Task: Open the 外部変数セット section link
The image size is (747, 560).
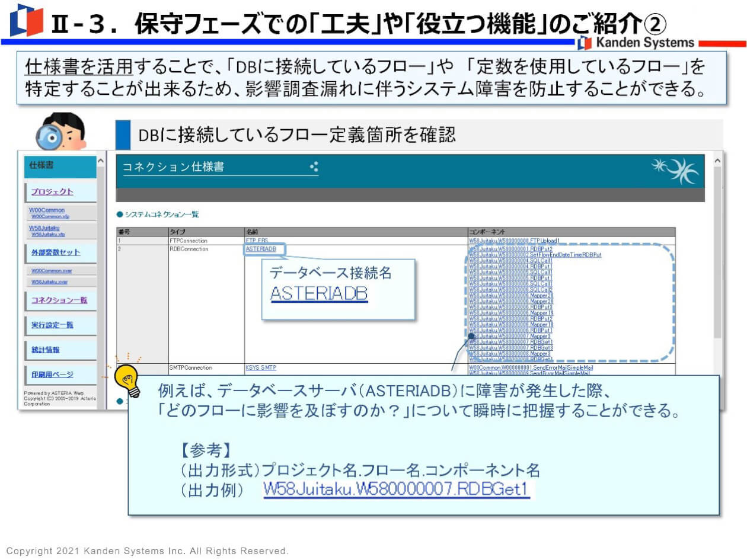Action: 56,252
